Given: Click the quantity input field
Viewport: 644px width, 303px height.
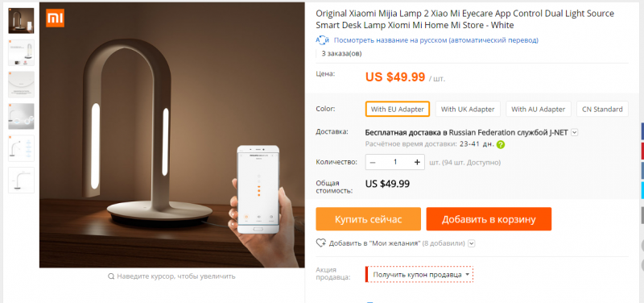Looking at the screenshot, I should pyautogui.click(x=395, y=162).
